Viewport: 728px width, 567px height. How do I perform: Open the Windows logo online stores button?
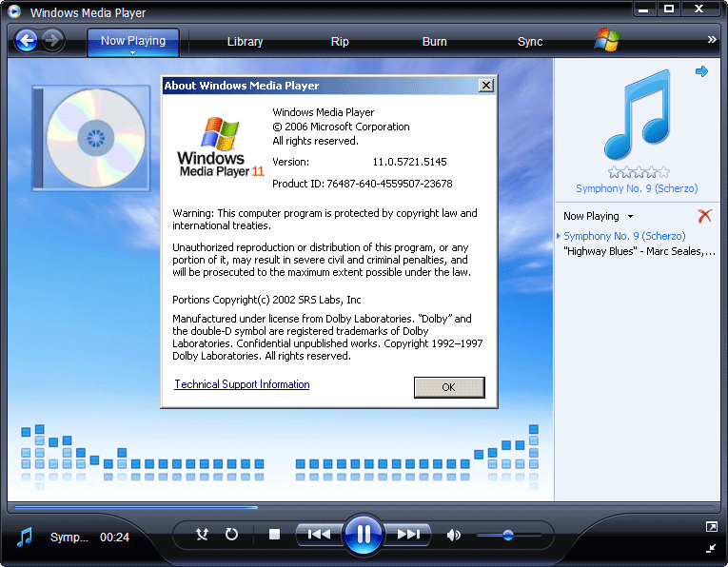(x=607, y=40)
